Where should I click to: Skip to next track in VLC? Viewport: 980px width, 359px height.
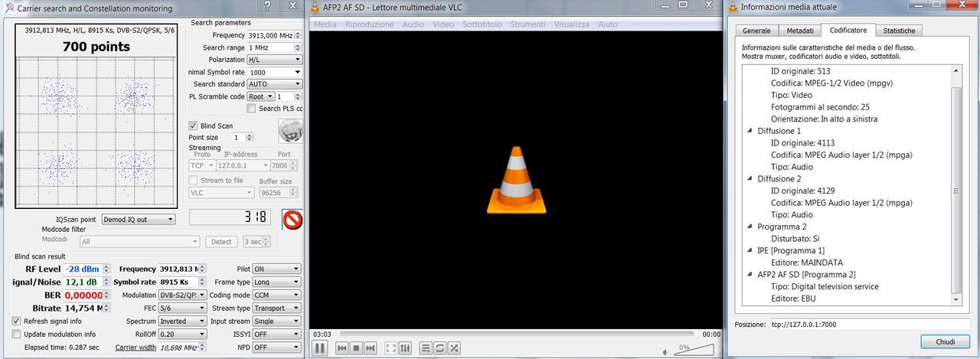click(371, 348)
